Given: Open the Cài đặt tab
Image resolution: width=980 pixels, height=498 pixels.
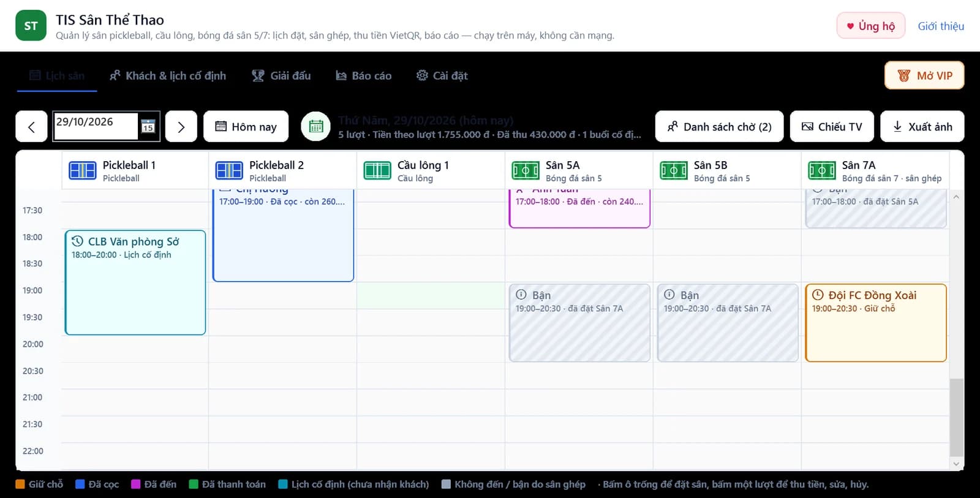Looking at the screenshot, I should tap(442, 76).
